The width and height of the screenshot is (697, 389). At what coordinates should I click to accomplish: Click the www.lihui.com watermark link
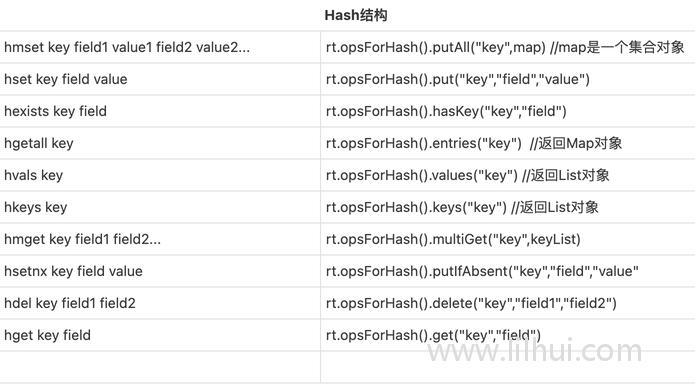pos(535,350)
